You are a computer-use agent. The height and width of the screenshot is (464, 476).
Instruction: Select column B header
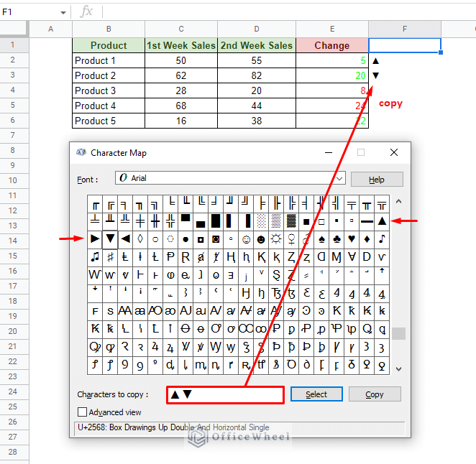click(x=109, y=29)
